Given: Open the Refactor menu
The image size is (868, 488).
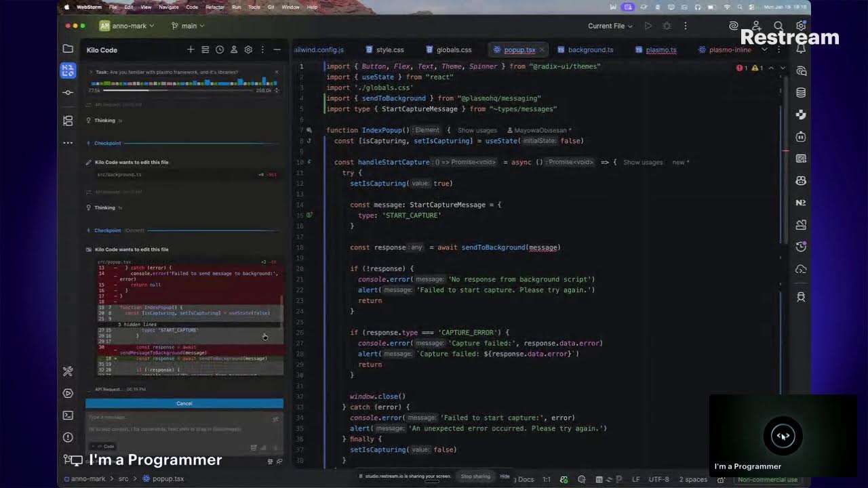Looking at the screenshot, I should (215, 7).
